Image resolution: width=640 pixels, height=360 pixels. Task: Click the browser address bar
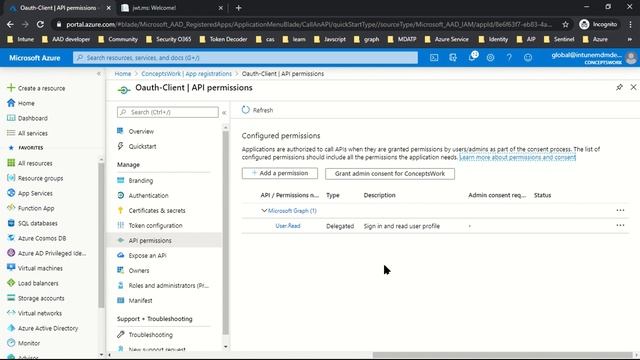click(x=309, y=24)
